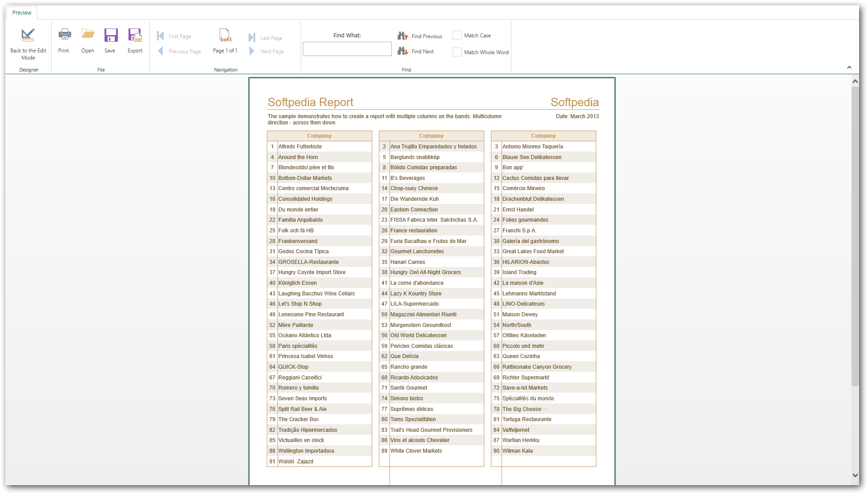The width and height of the screenshot is (868, 494).
Task: Search backward with Find Previous
Action: (x=420, y=36)
